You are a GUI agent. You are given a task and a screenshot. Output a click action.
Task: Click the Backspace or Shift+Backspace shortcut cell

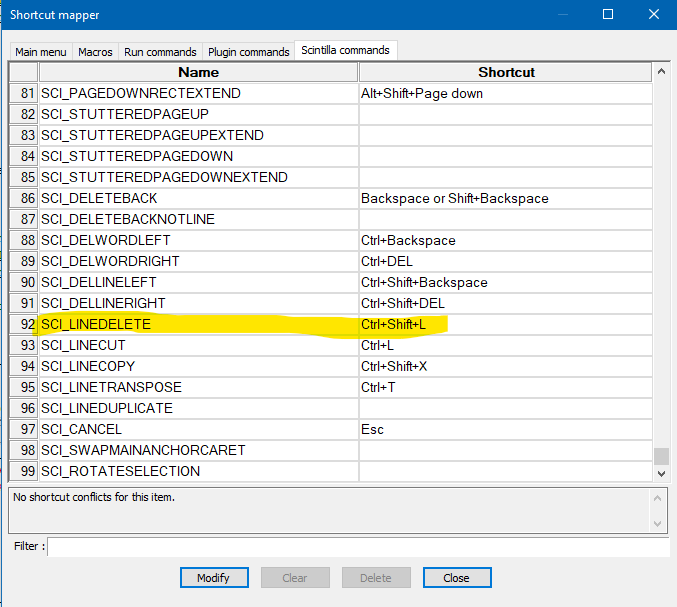506,198
